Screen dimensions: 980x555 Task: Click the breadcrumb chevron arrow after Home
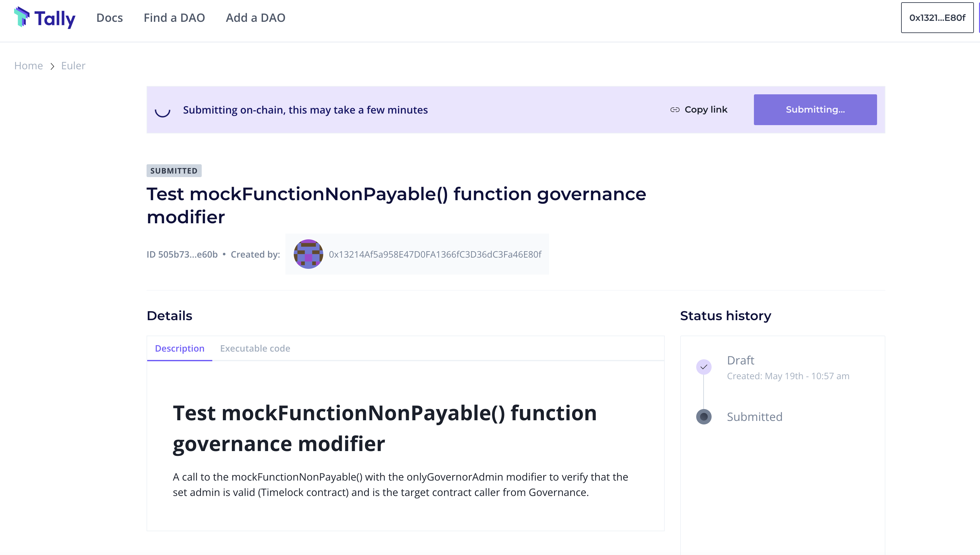(x=52, y=66)
